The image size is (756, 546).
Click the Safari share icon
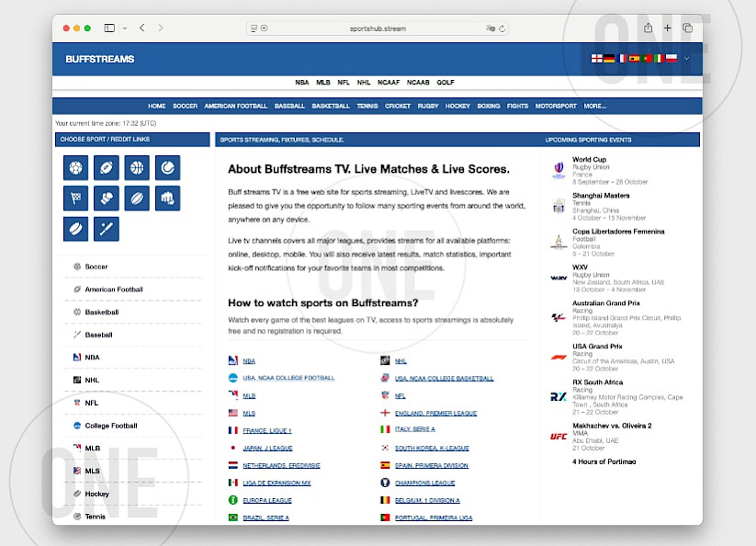point(648,28)
